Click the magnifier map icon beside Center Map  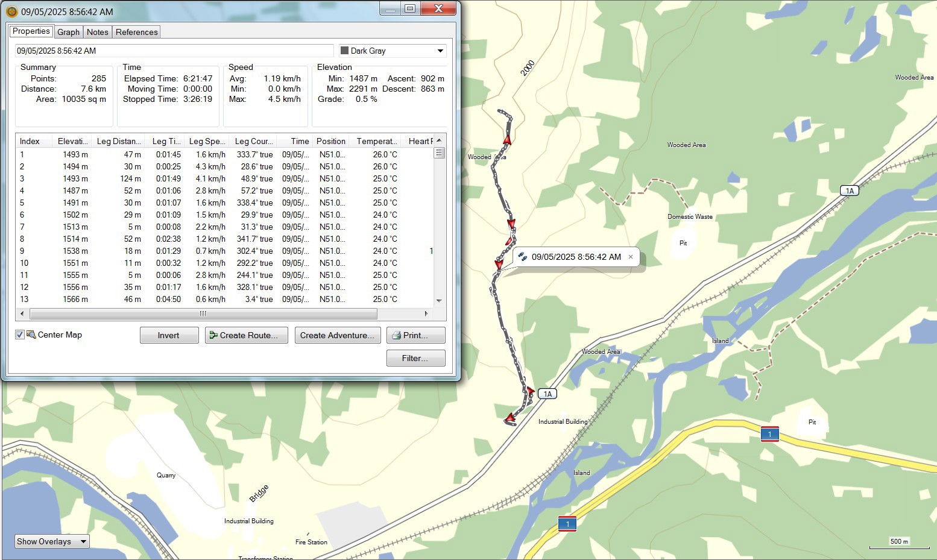31,335
